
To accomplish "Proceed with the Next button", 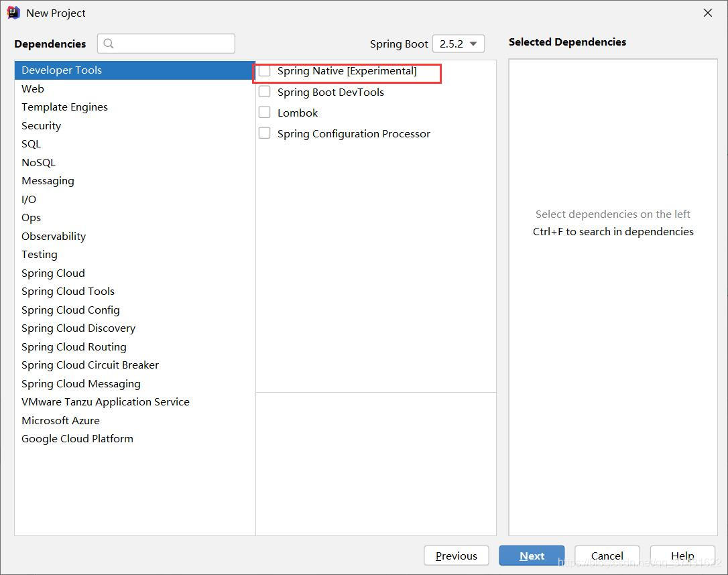I will 532,556.
